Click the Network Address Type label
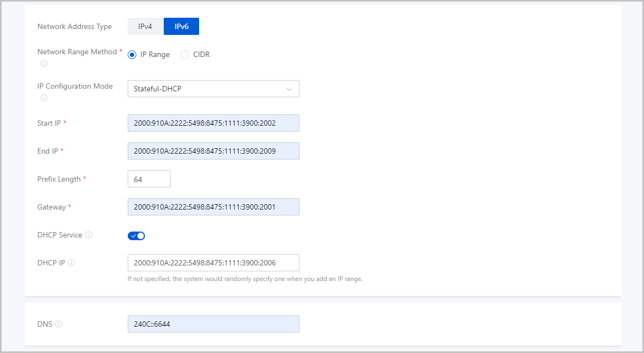 [x=75, y=27]
